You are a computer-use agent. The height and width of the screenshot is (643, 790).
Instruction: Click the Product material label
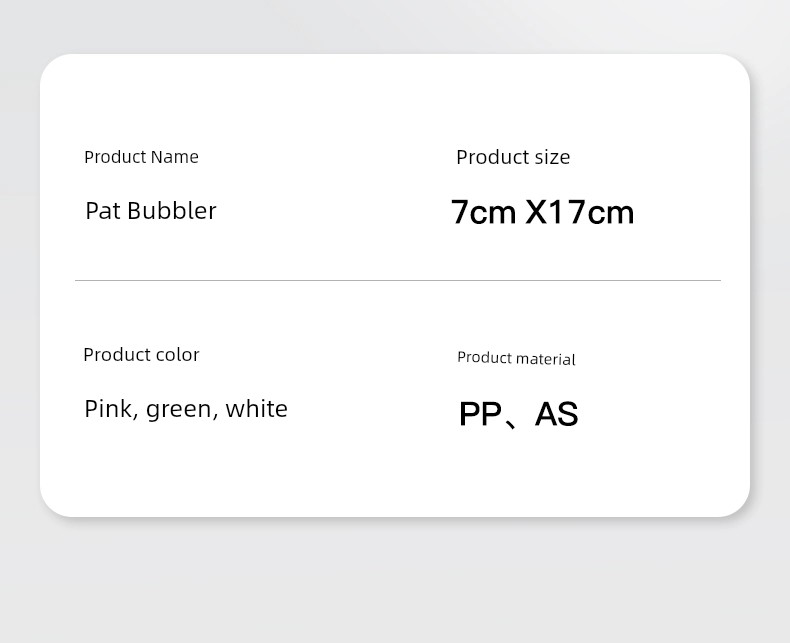click(x=516, y=358)
